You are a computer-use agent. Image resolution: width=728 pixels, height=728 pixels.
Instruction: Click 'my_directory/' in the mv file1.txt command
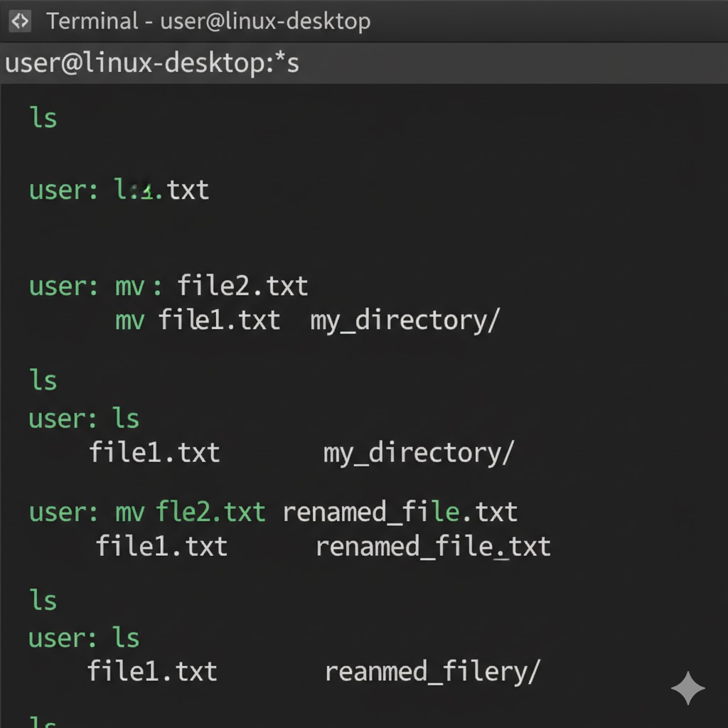click(x=405, y=321)
